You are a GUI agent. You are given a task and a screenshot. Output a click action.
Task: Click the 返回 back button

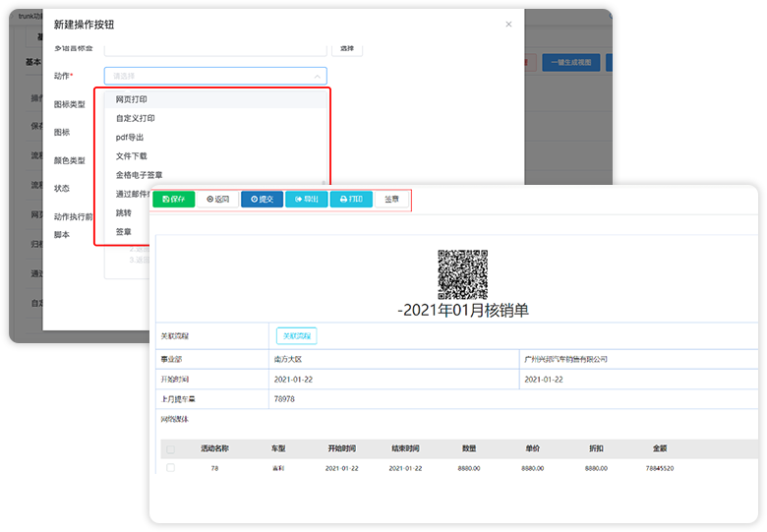click(x=217, y=199)
